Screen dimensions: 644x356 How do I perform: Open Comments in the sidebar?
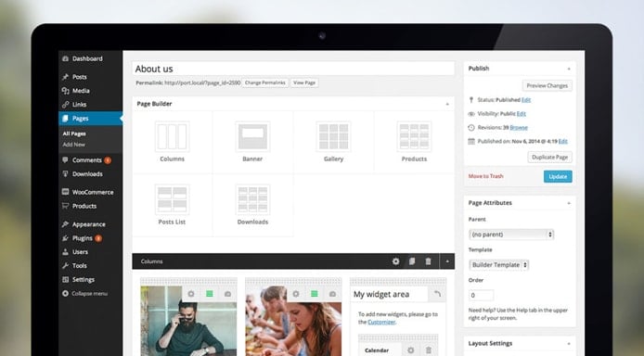pos(86,160)
